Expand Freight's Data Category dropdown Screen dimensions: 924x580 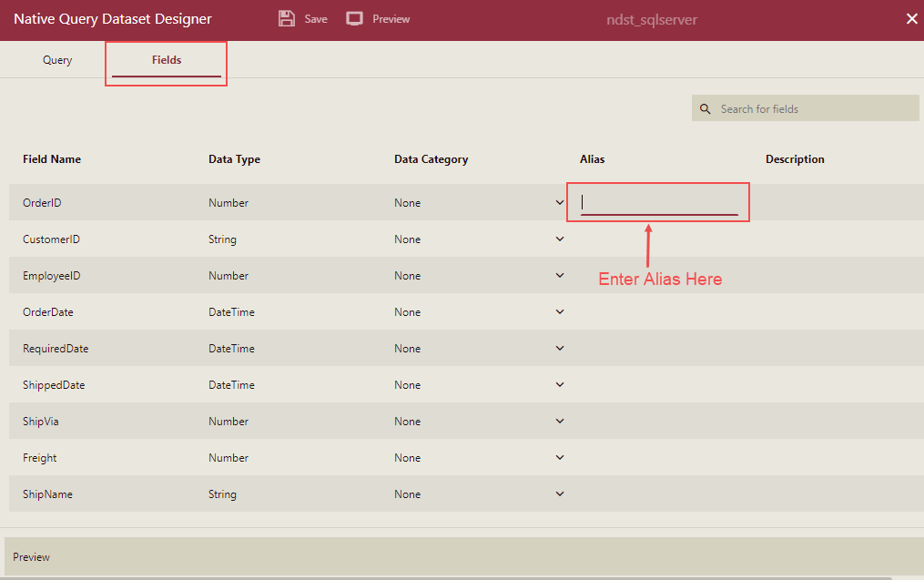pyautogui.click(x=560, y=457)
